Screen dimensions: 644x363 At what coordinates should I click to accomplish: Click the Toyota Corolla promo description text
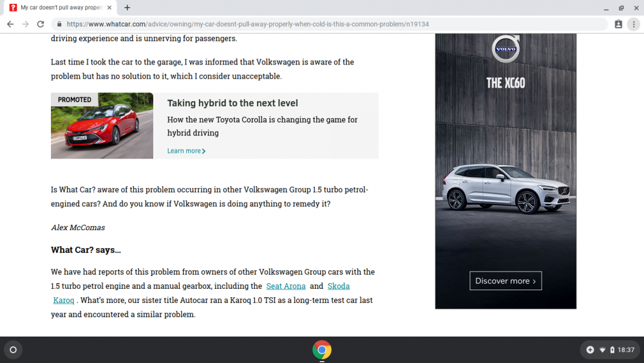(263, 126)
